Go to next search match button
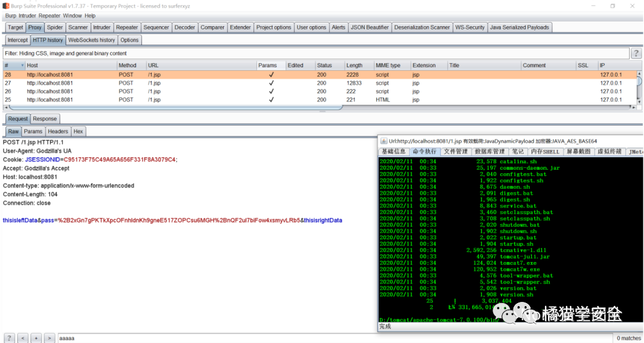 (x=49, y=338)
